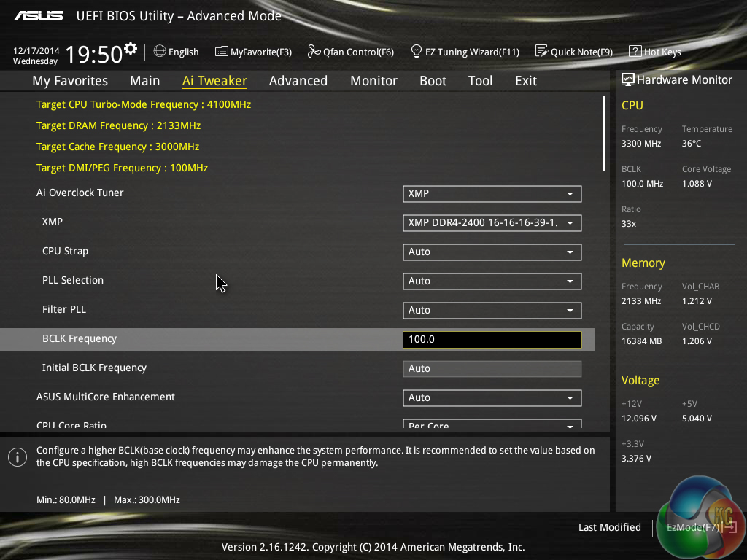
Task: Open the Advanced tab
Action: click(x=298, y=81)
